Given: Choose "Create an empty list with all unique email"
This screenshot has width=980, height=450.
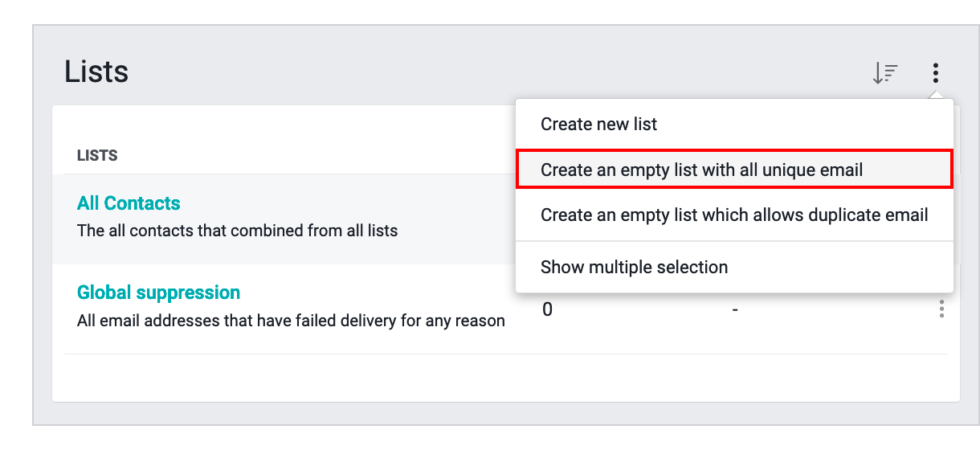Looking at the screenshot, I should (701, 170).
